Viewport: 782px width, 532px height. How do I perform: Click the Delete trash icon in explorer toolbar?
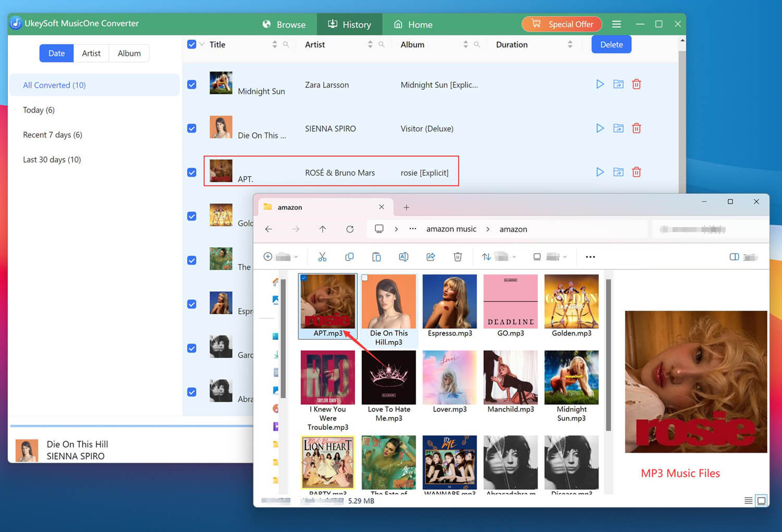458,257
